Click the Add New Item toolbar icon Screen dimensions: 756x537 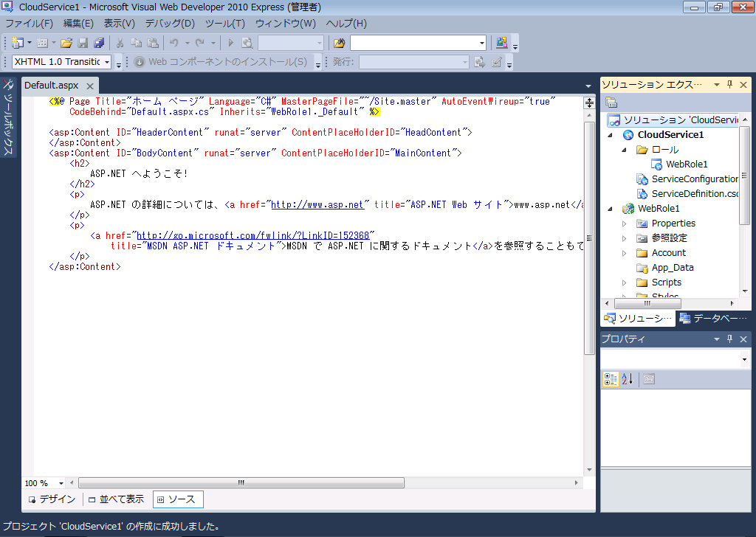(x=42, y=43)
